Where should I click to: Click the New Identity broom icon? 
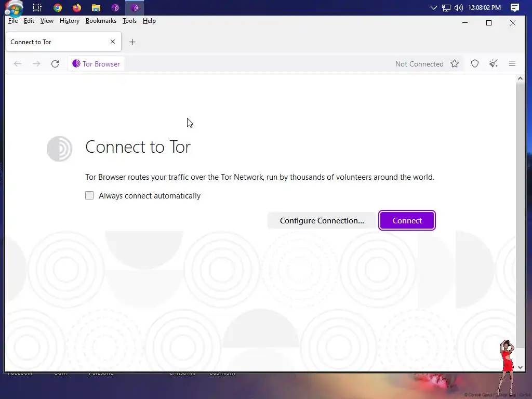point(494,63)
